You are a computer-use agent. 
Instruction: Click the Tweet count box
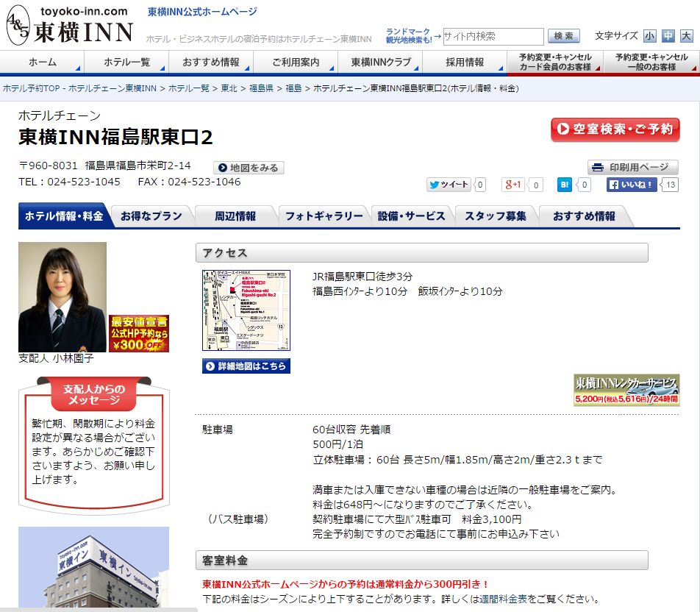(x=480, y=185)
